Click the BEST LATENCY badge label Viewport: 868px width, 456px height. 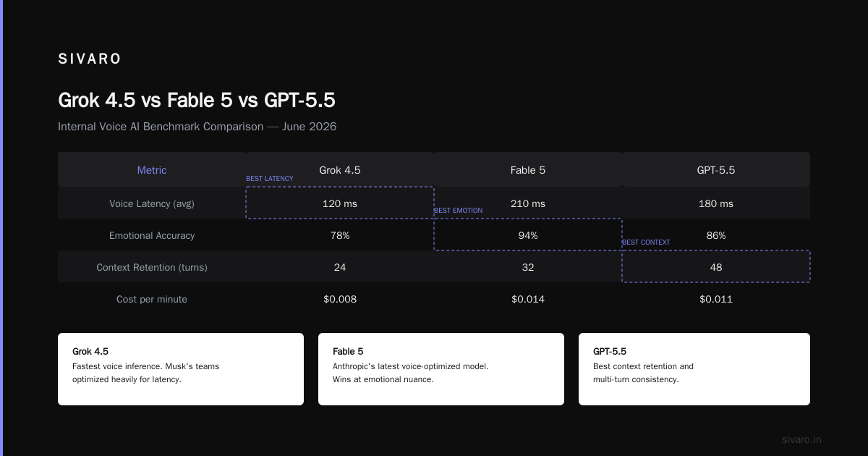click(x=270, y=179)
